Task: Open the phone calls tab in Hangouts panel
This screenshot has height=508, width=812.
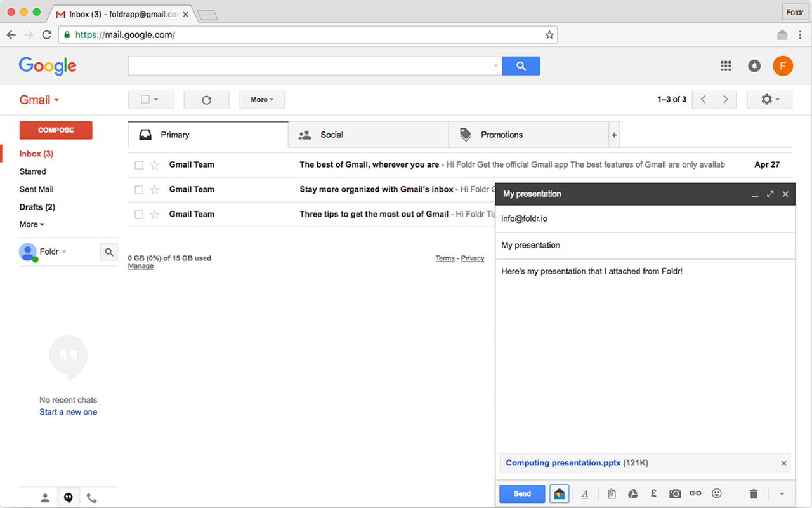Action: click(91, 497)
